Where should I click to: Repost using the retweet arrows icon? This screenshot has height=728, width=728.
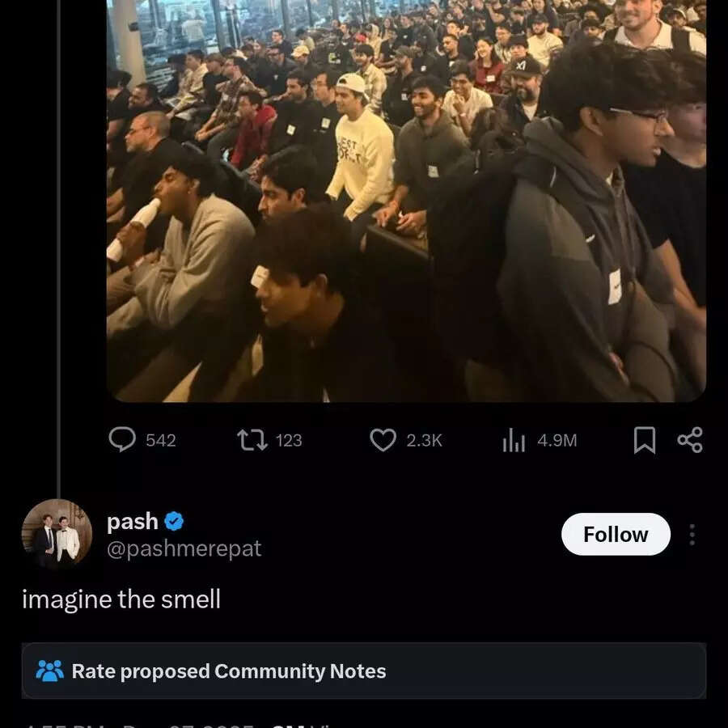click(x=252, y=440)
